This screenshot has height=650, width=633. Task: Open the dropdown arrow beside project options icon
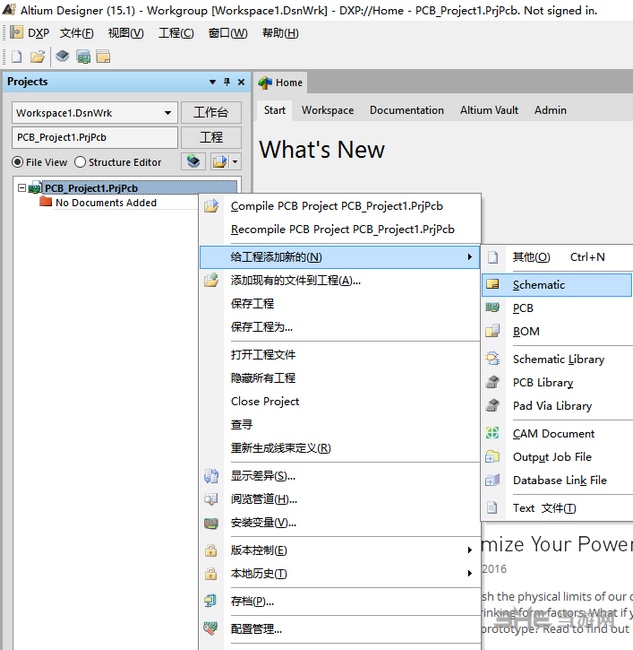point(235,161)
